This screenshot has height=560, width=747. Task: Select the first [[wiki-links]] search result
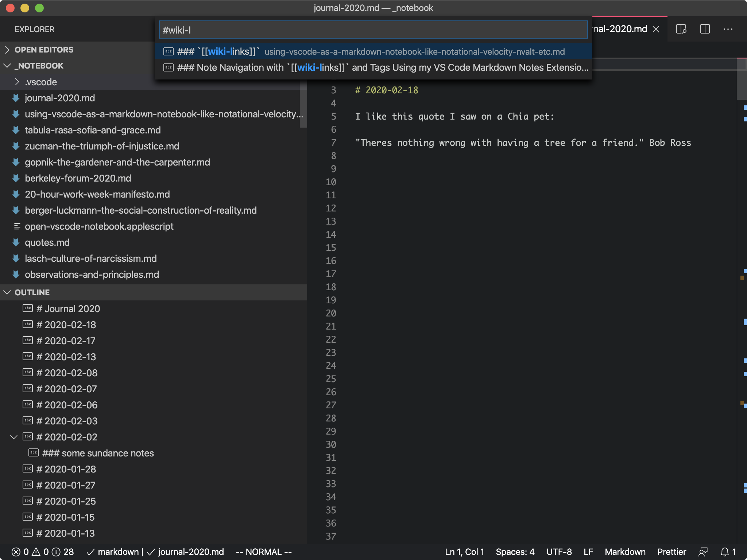pos(373,51)
